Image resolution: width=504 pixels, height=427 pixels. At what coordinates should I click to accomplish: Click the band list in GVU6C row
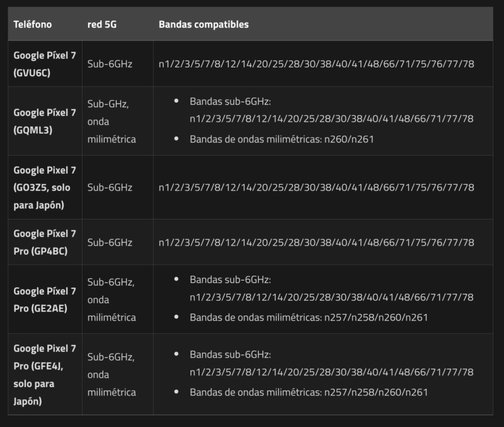pos(316,64)
